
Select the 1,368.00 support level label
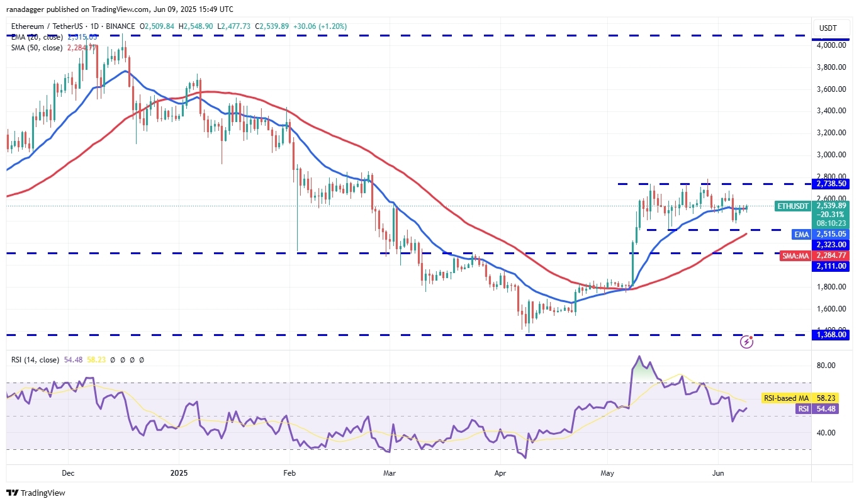tap(831, 335)
